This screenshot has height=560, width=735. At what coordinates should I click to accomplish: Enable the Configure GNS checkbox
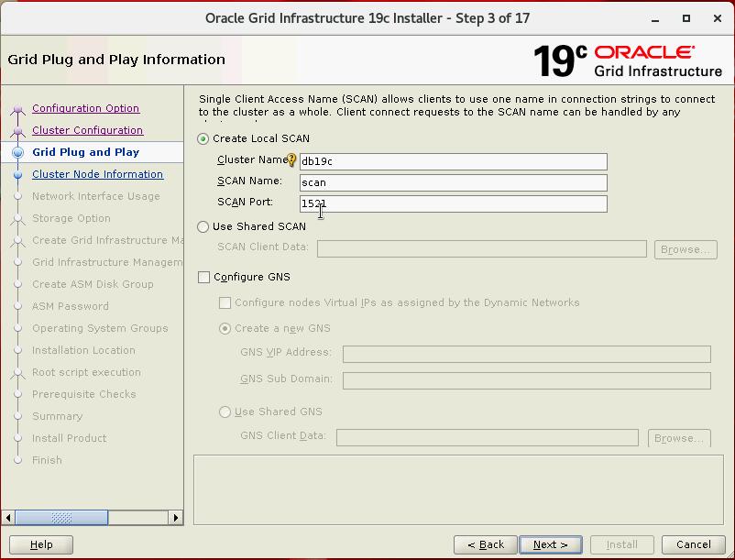pyautogui.click(x=203, y=277)
